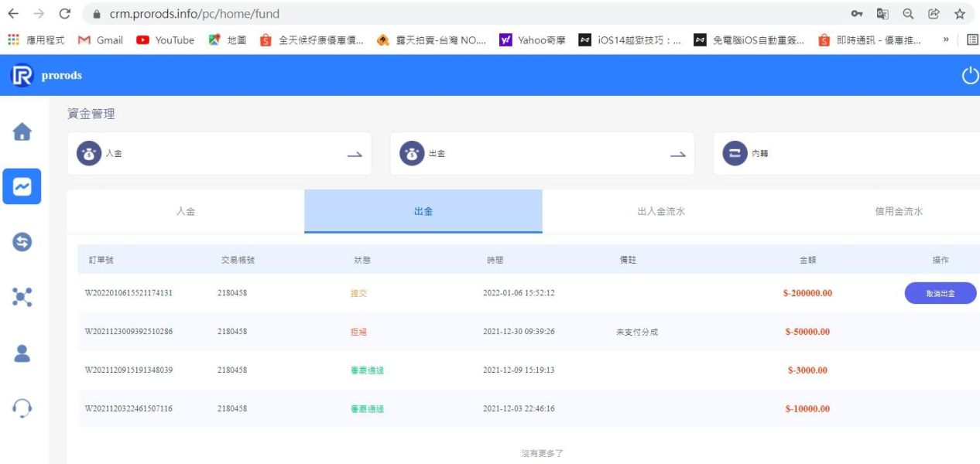Click the 內轉 transfer icon
The height and width of the screenshot is (464, 980).
coord(735,154)
